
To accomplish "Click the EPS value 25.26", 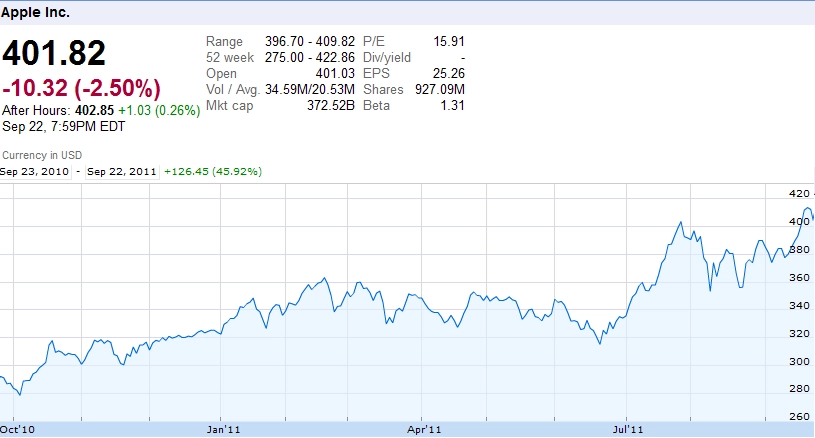I will tap(449, 73).
